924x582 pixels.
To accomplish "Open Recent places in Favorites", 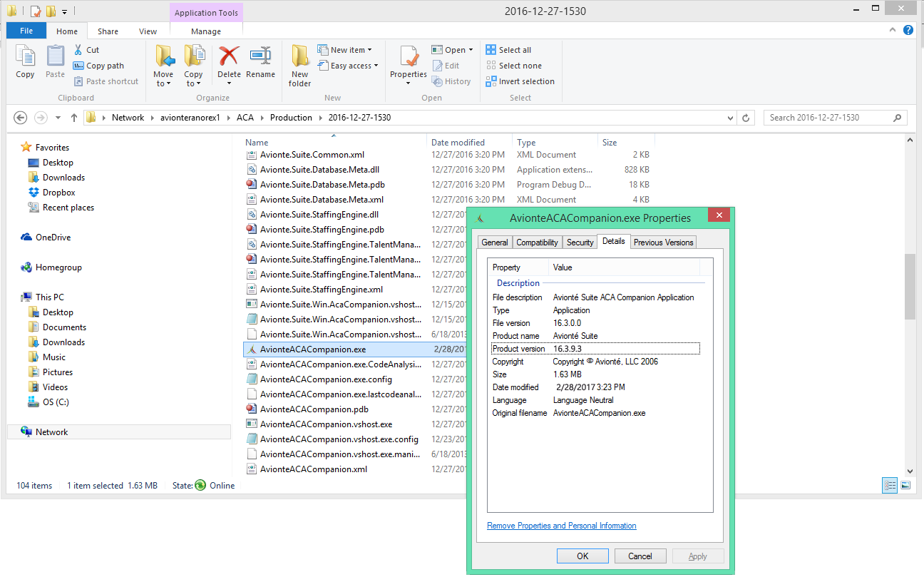I will coord(61,208).
